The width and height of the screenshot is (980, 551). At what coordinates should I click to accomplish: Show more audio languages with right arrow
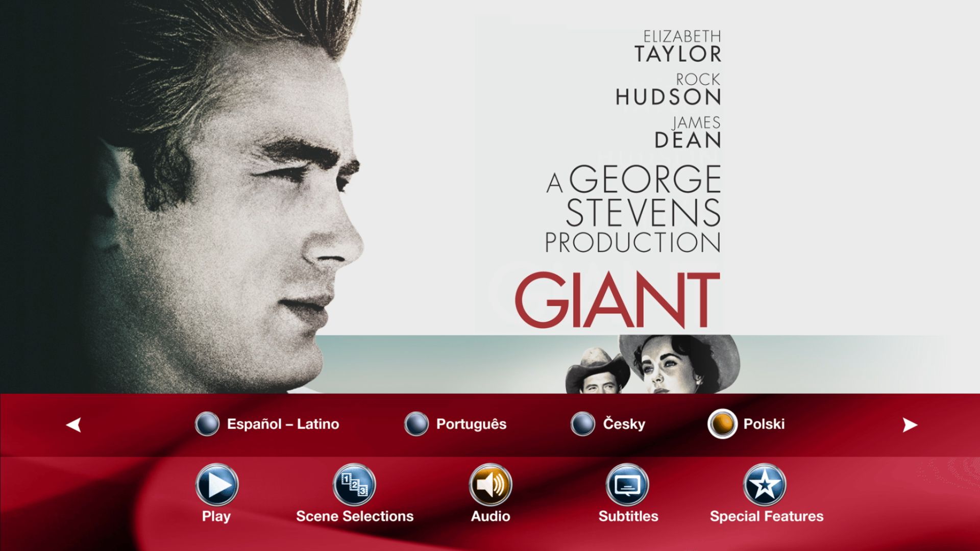[910, 424]
